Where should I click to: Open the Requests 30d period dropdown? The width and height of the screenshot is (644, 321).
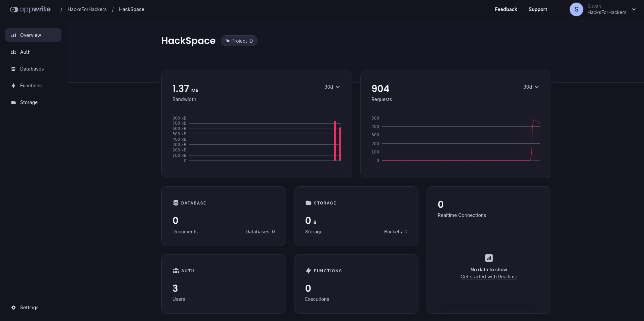tap(531, 87)
